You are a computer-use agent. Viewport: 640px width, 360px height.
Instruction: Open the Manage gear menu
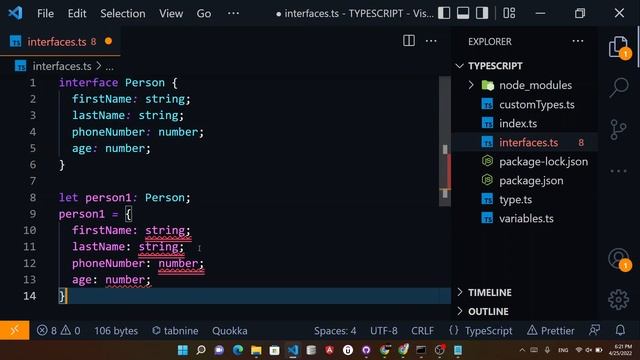click(618, 300)
